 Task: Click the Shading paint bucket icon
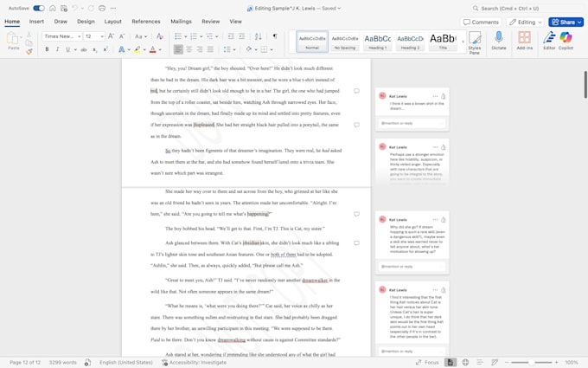click(x=249, y=49)
